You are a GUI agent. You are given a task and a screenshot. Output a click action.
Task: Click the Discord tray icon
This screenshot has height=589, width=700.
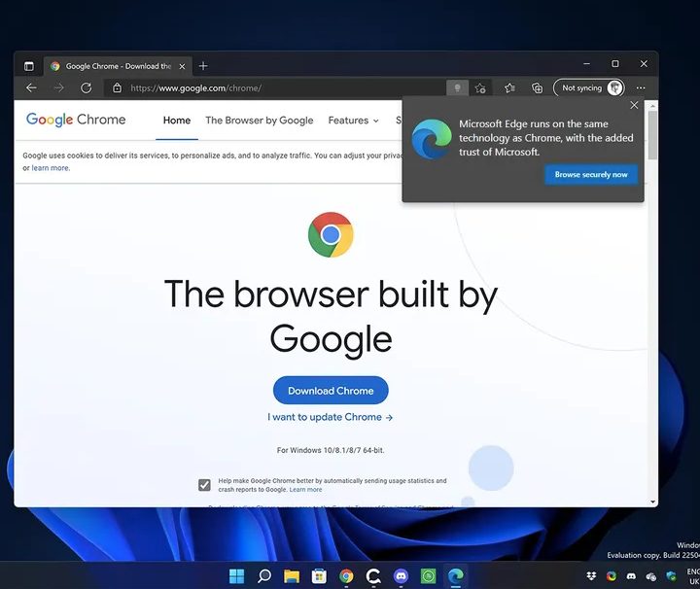[631, 576]
